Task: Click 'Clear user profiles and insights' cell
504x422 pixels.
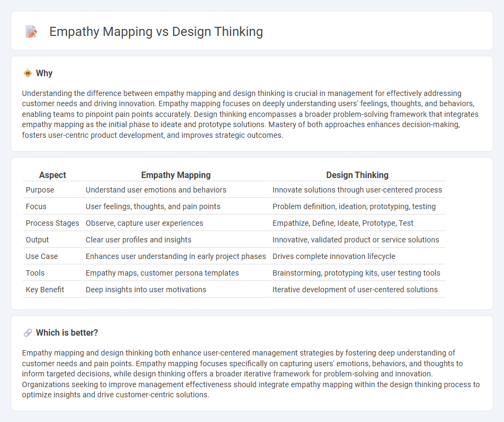Action: pos(138,240)
